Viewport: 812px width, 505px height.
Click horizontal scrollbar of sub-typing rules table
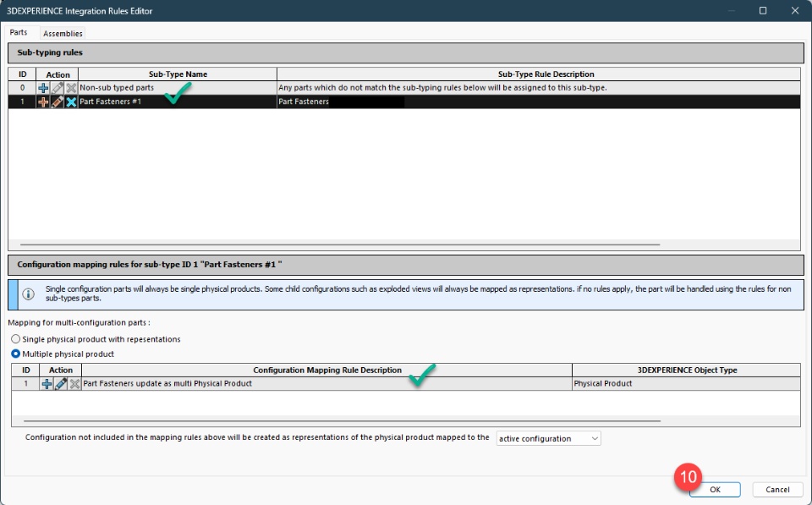coord(340,244)
